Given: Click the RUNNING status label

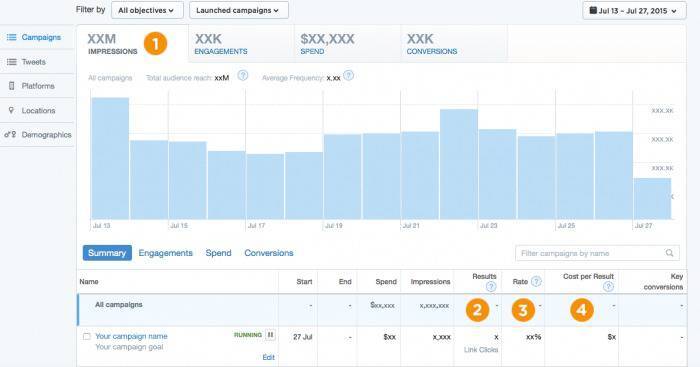Looking at the screenshot, I should [248, 335].
